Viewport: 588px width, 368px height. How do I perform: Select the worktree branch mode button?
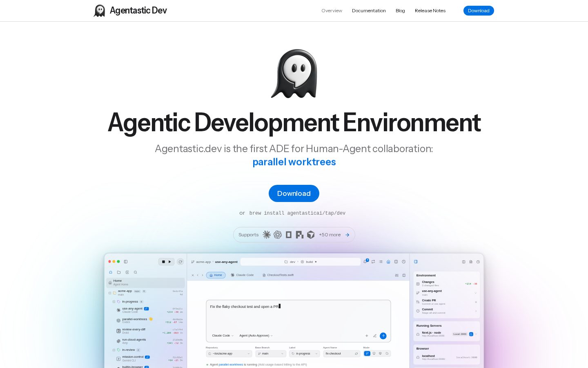click(x=367, y=353)
